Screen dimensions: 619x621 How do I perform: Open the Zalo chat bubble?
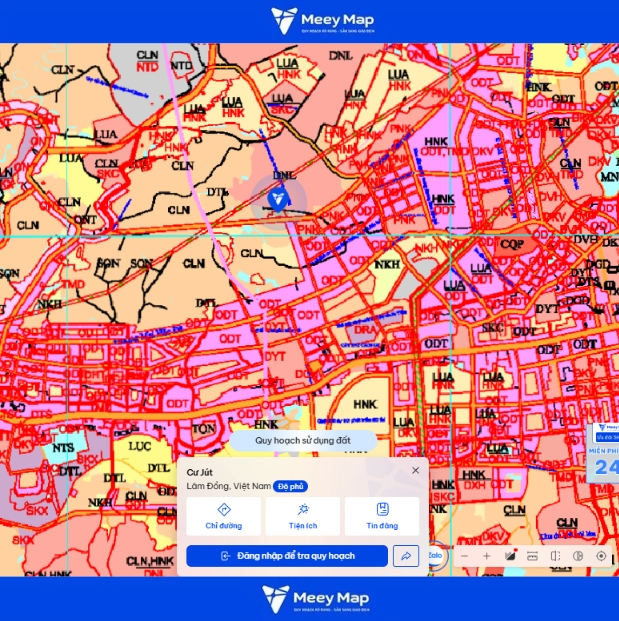tap(437, 555)
